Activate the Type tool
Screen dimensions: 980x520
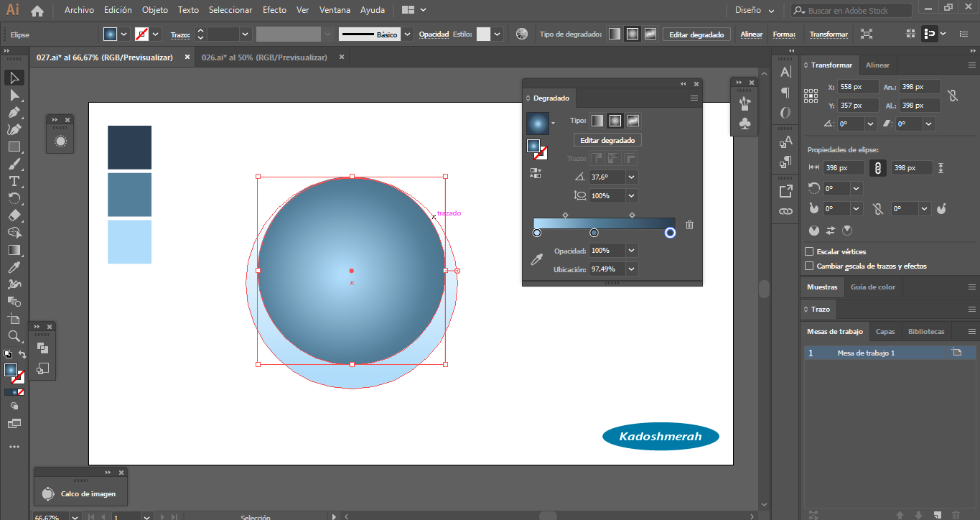click(14, 182)
